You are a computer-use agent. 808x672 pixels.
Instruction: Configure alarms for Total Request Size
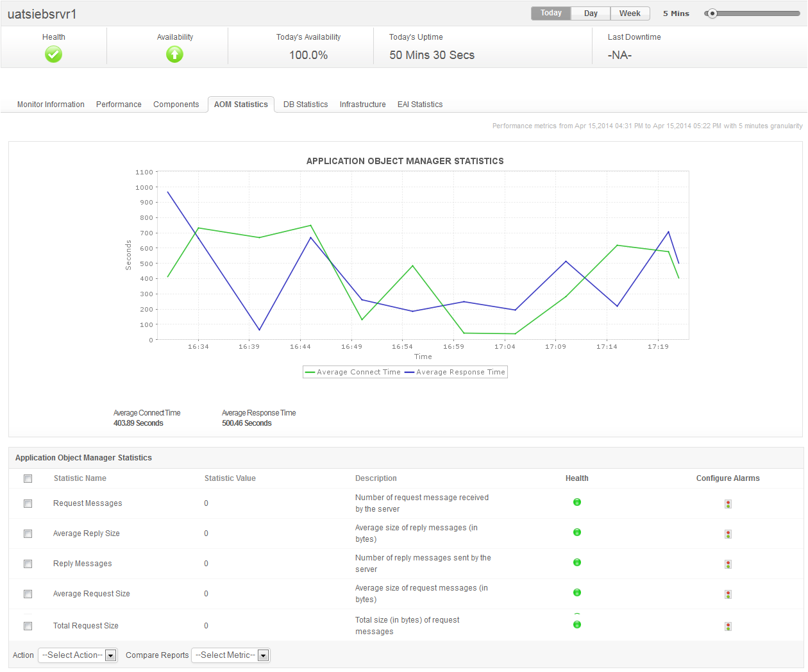click(x=728, y=626)
